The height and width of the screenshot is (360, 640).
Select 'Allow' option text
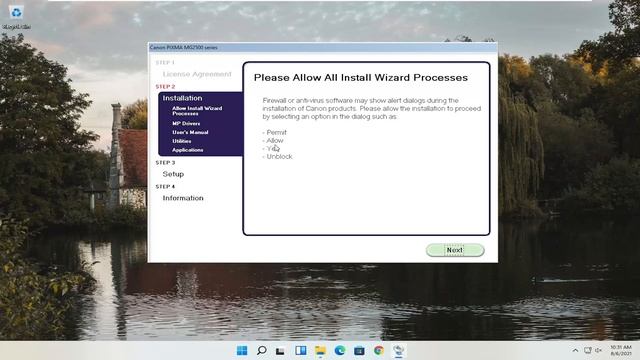tap(275, 140)
